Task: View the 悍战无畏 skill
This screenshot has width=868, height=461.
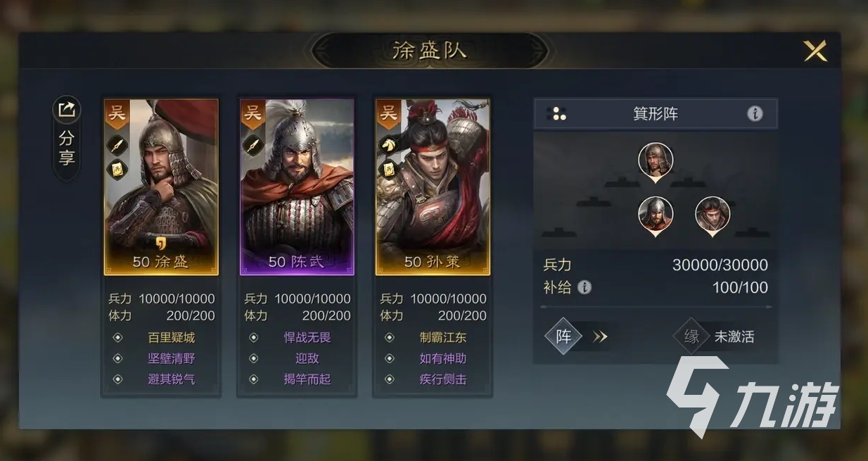Action: [307, 337]
